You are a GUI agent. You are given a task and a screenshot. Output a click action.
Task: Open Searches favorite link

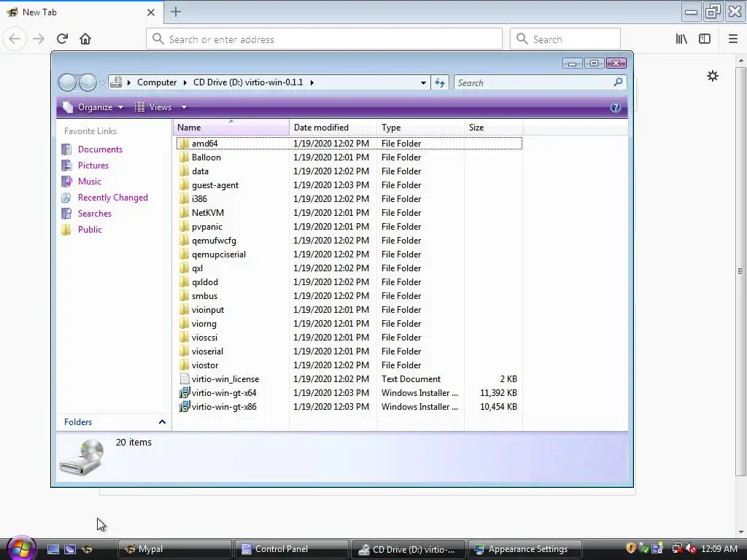tap(94, 214)
